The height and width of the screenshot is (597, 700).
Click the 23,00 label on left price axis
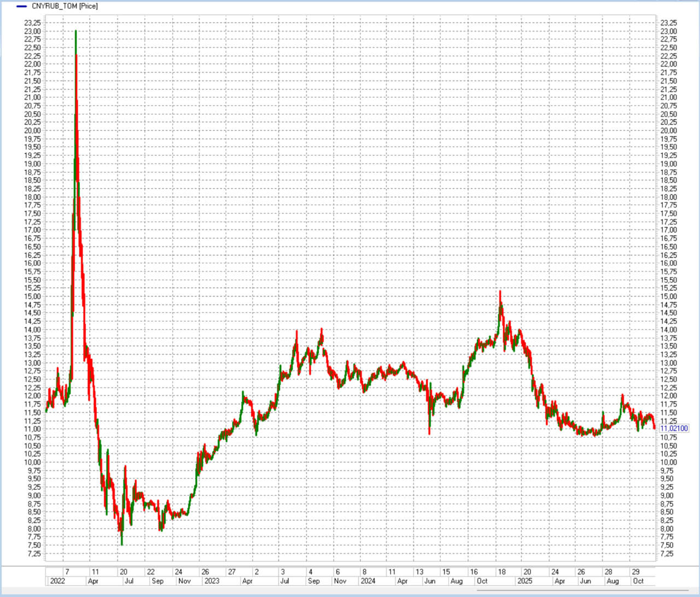[x=32, y=31]
